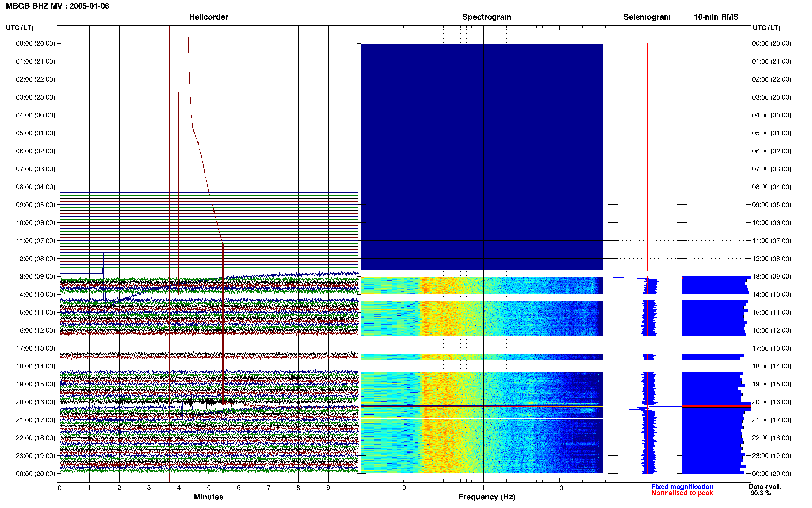Viewport: 812px width, 508px height.
Task: Click the 'Seismogram' panel heading
Action: tap(647, 17)
